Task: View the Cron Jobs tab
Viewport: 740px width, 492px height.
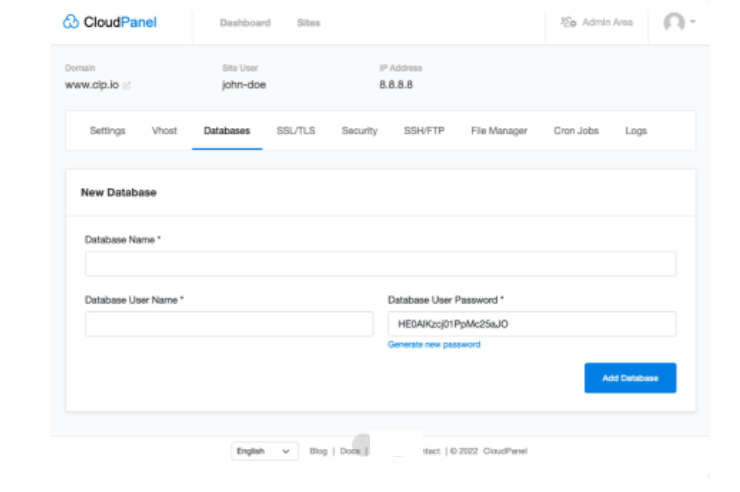Action: point(576,131)
